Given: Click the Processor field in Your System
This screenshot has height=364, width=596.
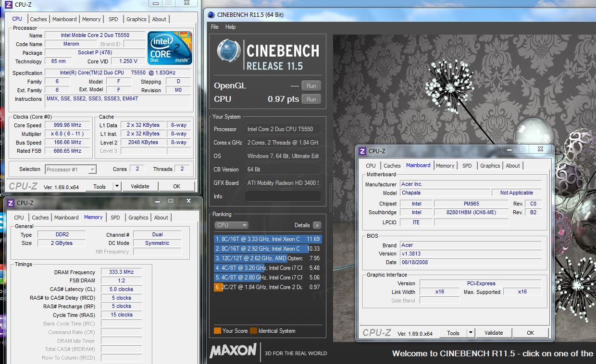Looking at the screenshot, I should click(x=283, y=129).
